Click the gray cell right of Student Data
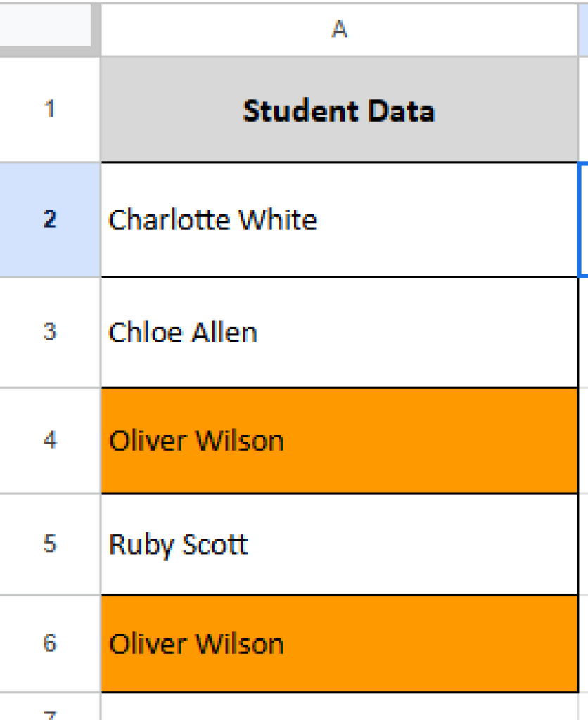Screen dimensions: 588x720 [584, 110]
